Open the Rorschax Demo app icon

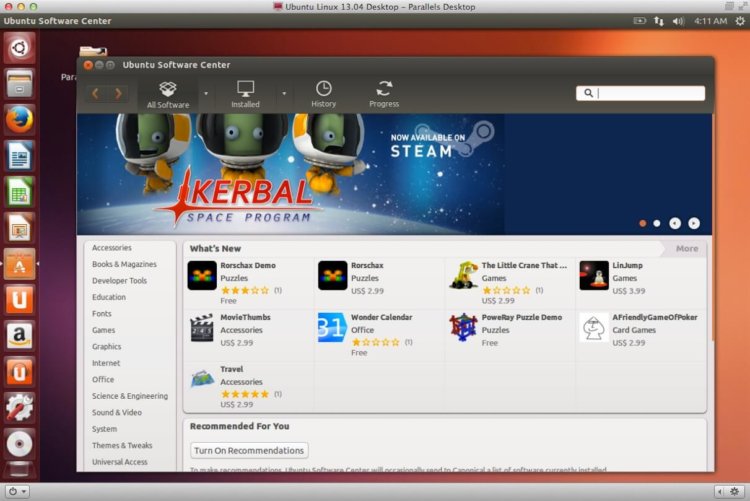202,276
